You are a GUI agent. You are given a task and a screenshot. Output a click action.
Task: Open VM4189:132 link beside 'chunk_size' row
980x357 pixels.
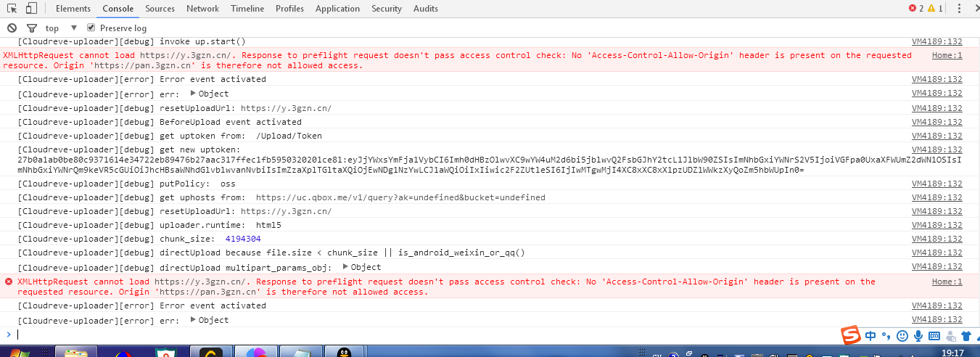tap(936, 239)
